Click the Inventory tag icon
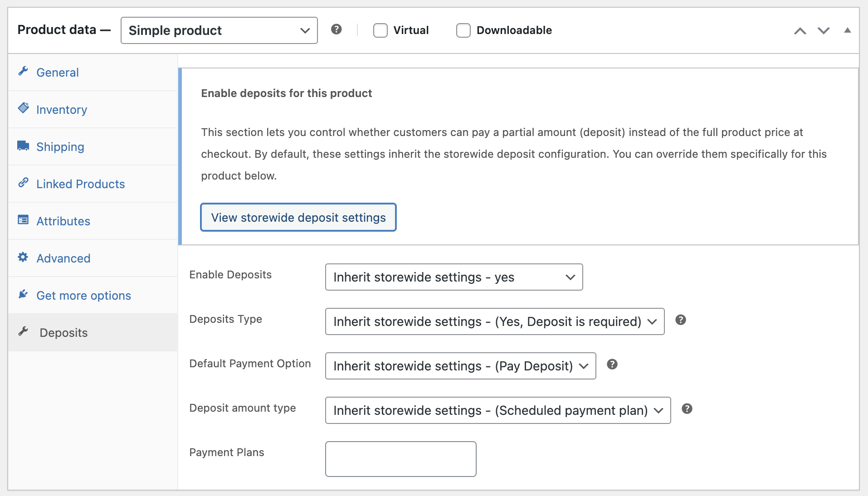The height and width of the screenshot is (496, 868). click(23, 108)
